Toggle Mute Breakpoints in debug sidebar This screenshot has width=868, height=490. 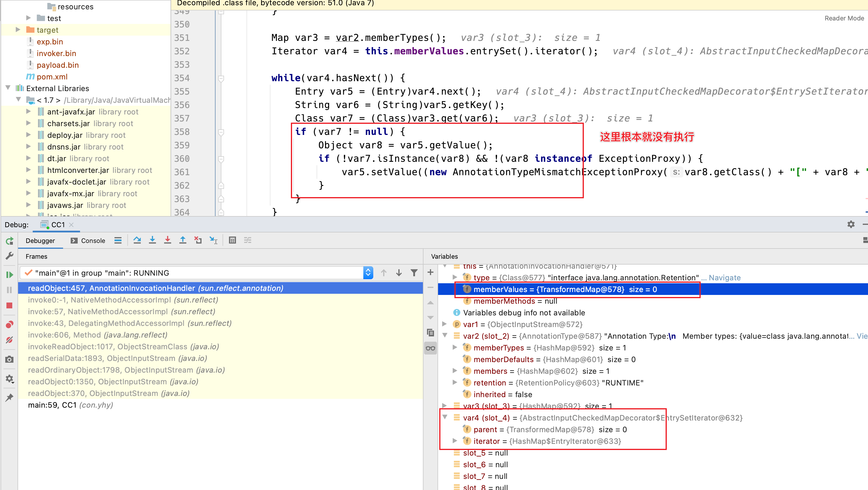pos(9,340)
